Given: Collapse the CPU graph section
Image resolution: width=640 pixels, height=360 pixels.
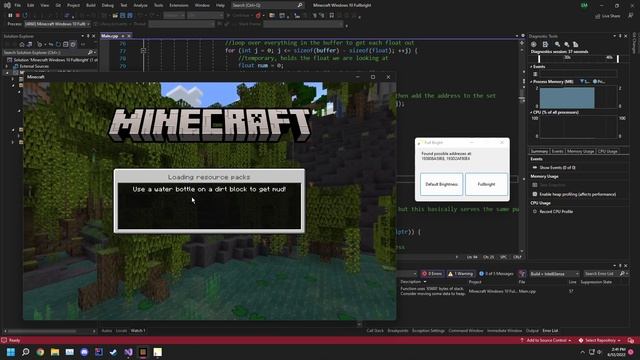Looking at the screenshot, I should coord(531,112).
